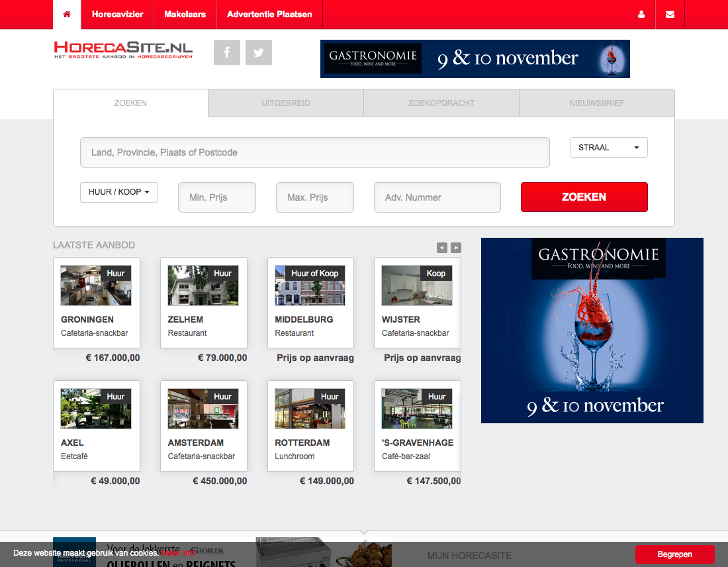Open the Nieuwsbrief tab
The height and width of the screenshot is (567, 728).
tap(597, 103)
